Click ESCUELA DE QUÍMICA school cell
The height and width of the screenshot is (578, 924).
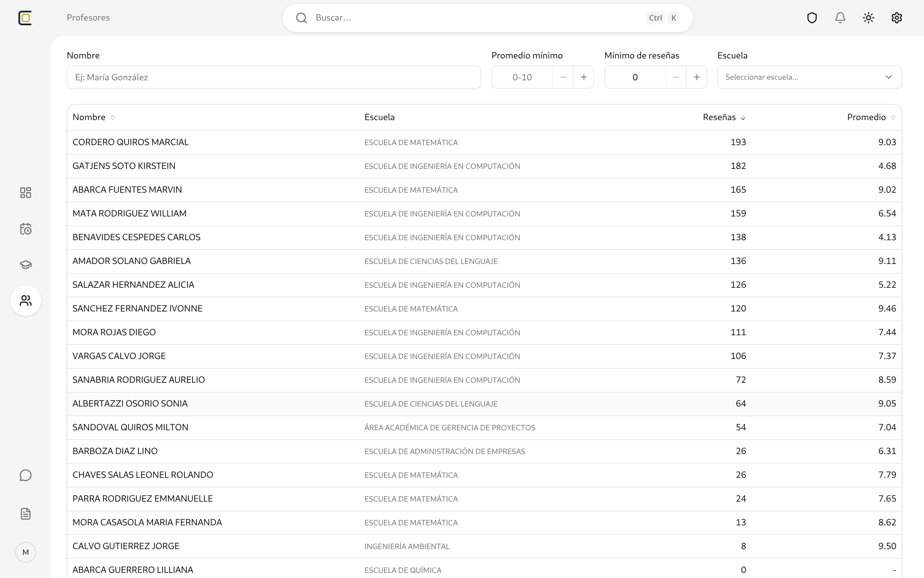click(403, 570)
